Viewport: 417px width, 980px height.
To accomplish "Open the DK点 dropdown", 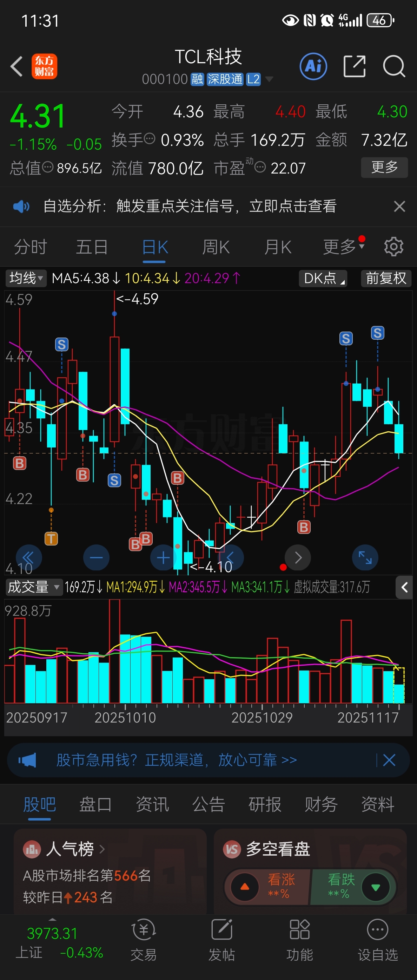I will pyautogui.click(x=324, y=278).
